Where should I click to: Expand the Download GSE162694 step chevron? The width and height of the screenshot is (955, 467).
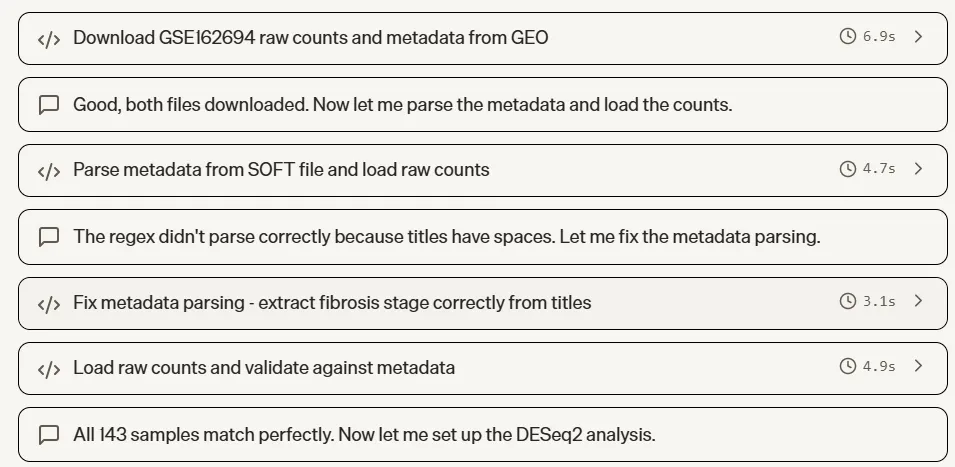click(919, 37)
